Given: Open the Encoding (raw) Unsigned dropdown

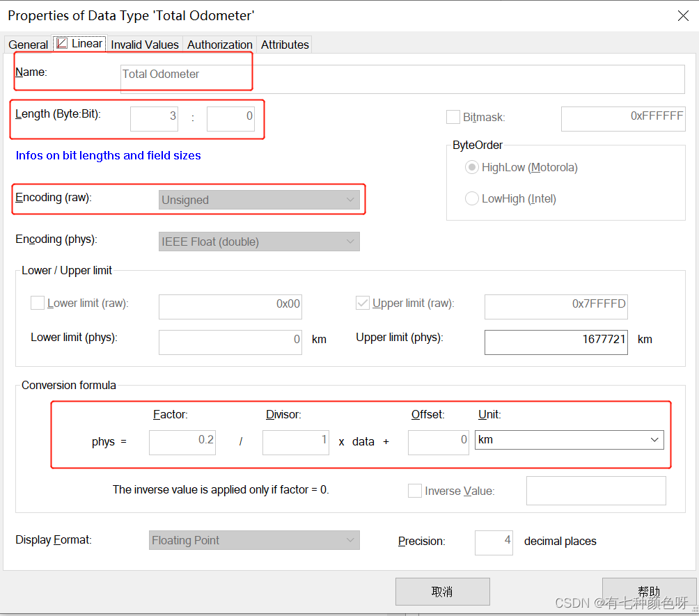Looking at the screenshot, I should [259, 200].
